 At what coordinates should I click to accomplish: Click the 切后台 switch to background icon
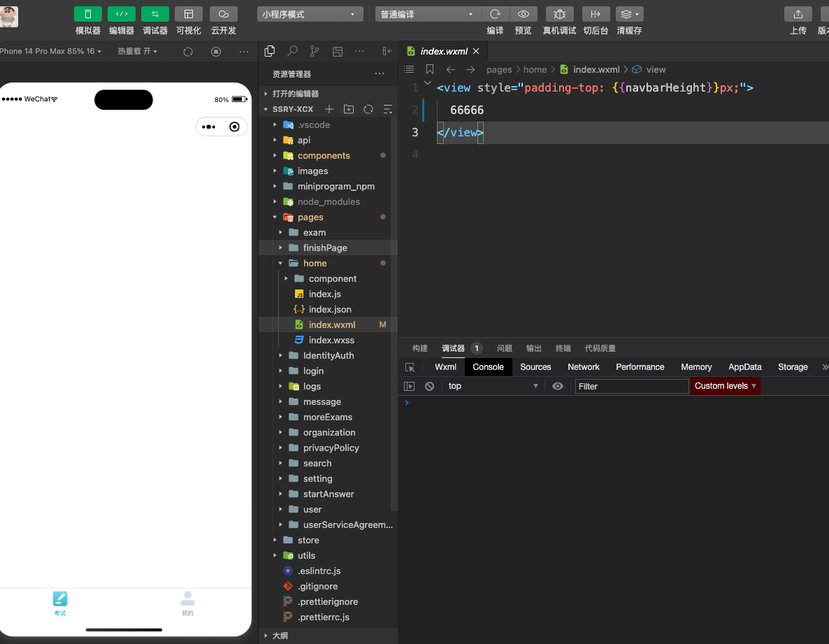[x=596, y=14]
